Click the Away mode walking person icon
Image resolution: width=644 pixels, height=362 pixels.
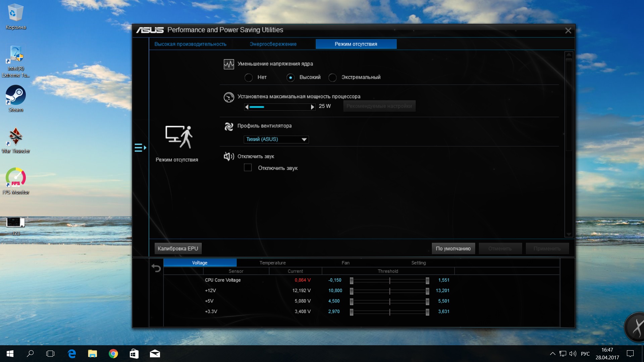coord(179,137)
